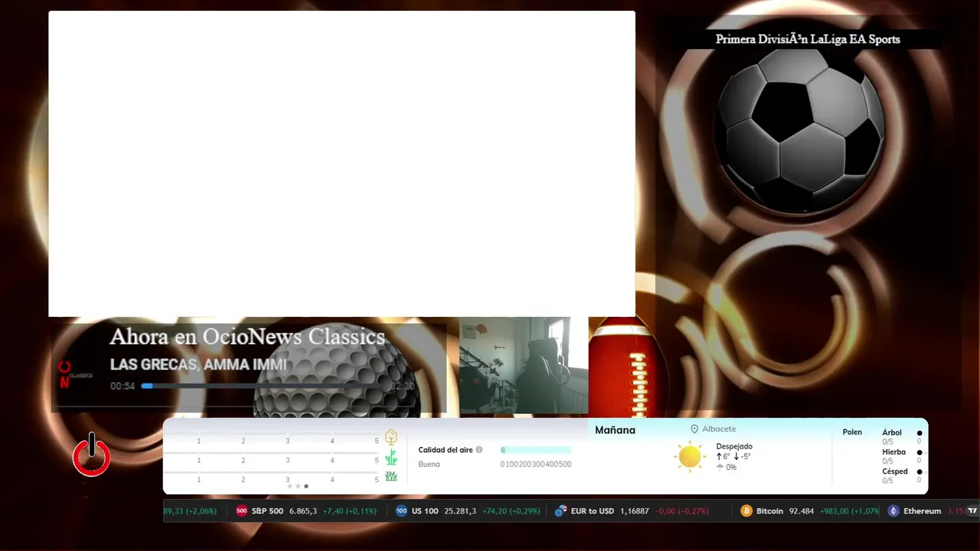Click the Primera División LaLiga EA Sports title

[x=808, y=39]
